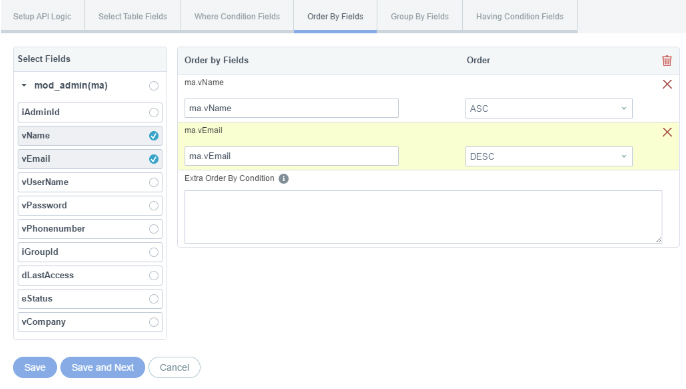This screenshot has height=389, width=686.
Task: Remove the ma.vEmail order row
Action: (667, 132)
